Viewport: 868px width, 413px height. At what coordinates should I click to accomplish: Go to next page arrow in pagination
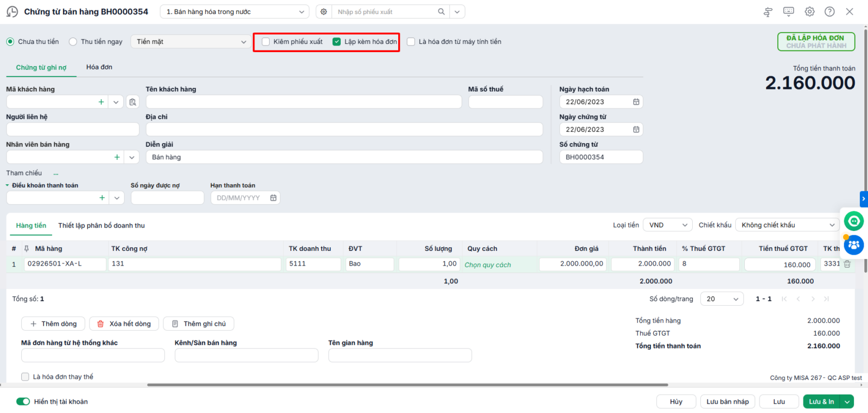pos(813,299)
